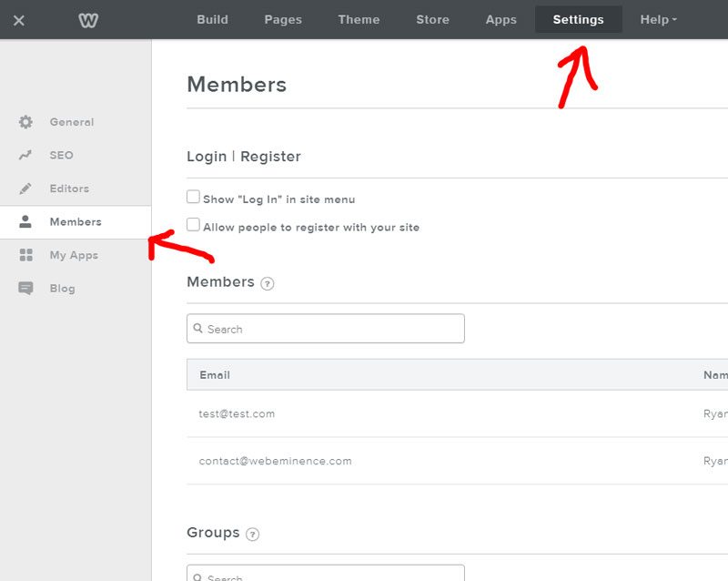728x581 pixels.
Task: Select the Members person icon
Action: pyautogui.click(x=26, y=221)
